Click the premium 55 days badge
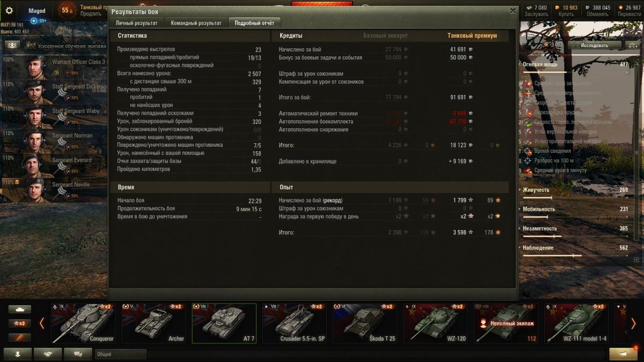Image resolution: width=644 pixels, height=362 pixels. click(67, 10)
